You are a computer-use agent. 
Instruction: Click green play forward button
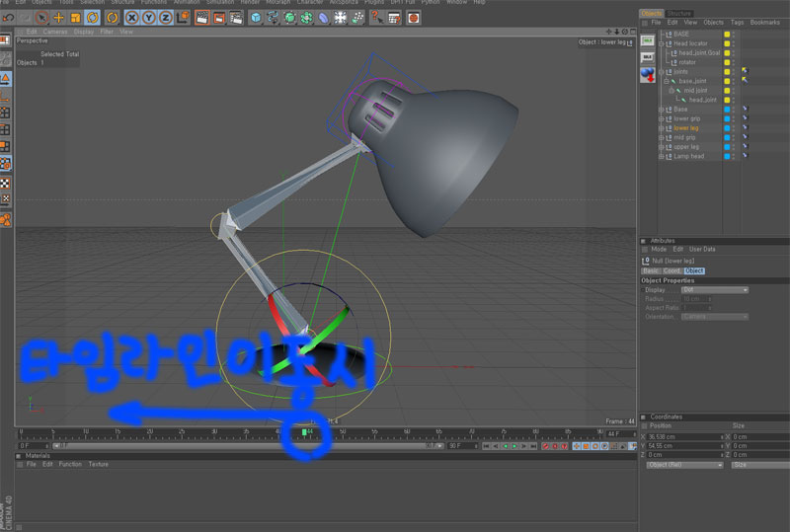click(x=513, y=446)
